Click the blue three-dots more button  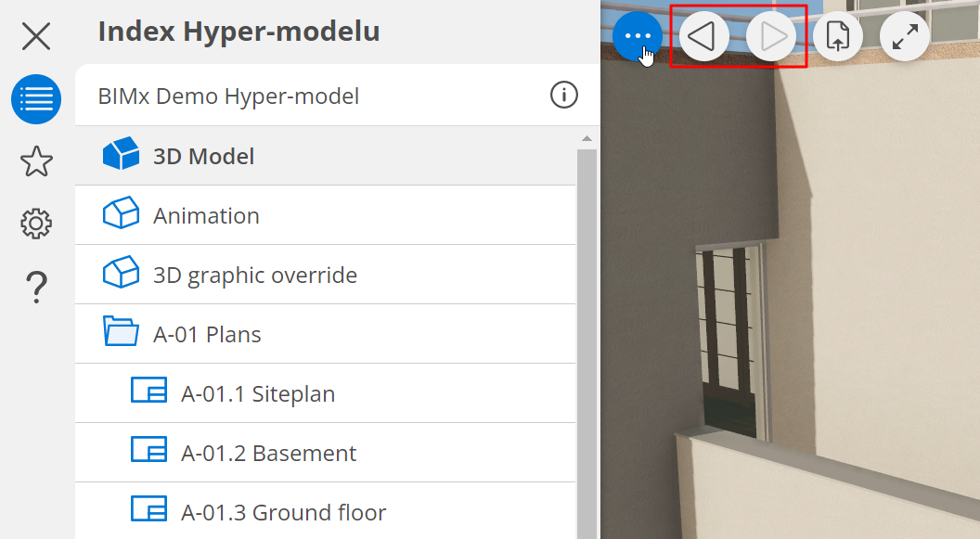(637, 35)
